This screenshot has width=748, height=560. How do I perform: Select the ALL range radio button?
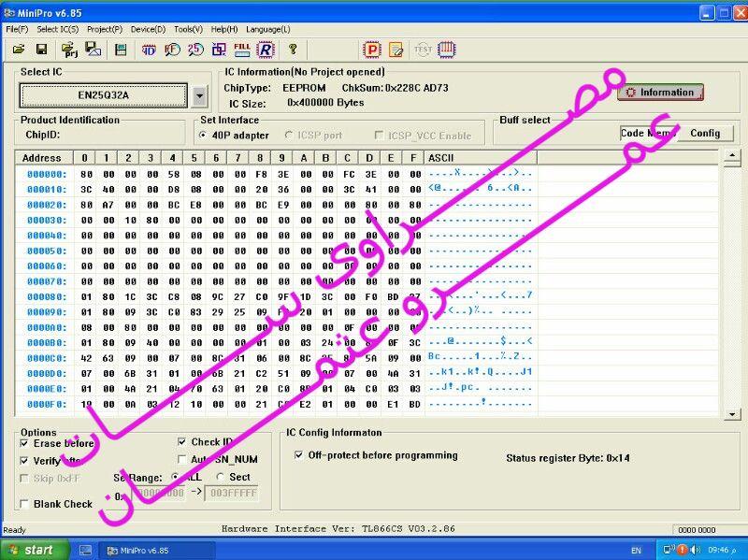click(176, 477)
